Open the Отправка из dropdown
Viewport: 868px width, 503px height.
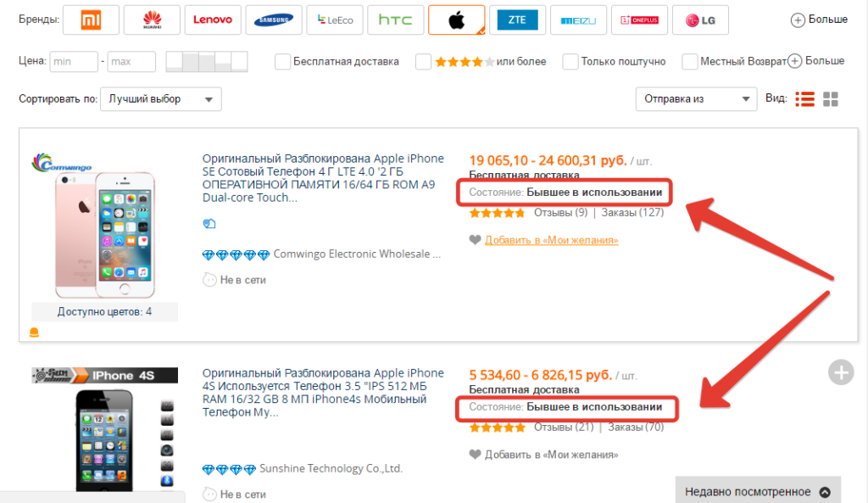696,99
